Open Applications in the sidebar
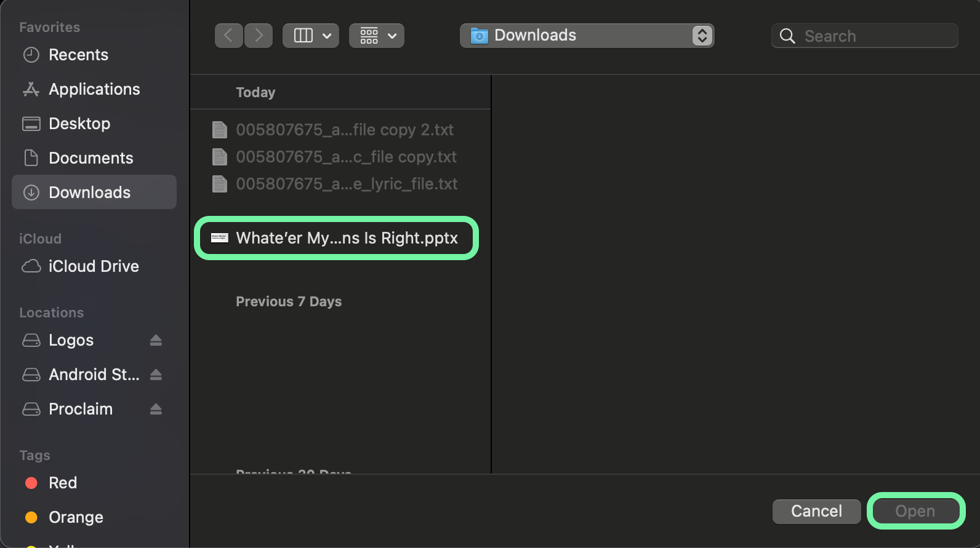This screenshot has width=980, height=548. (94, 89)
